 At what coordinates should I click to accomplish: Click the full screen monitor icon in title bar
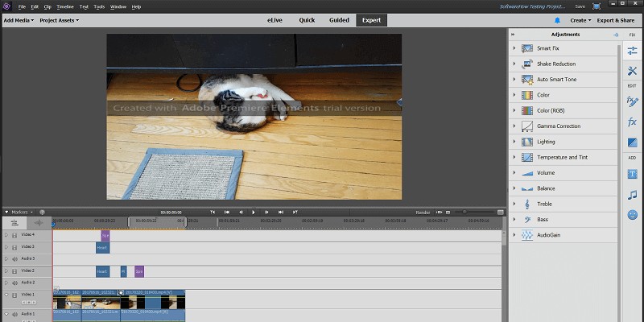tap(597, 6)
